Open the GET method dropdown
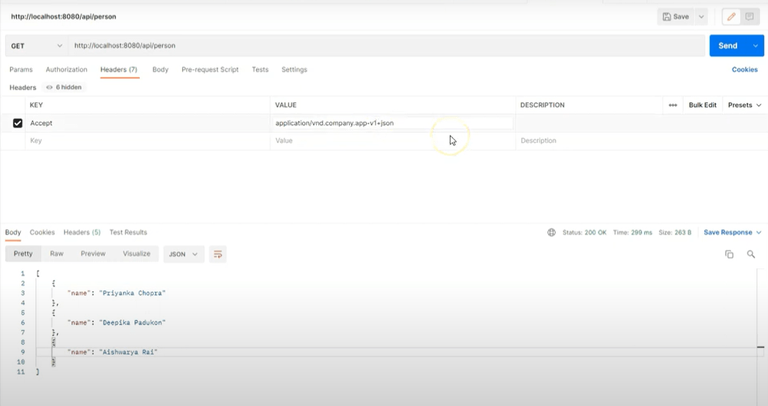 tap(37, 46)
